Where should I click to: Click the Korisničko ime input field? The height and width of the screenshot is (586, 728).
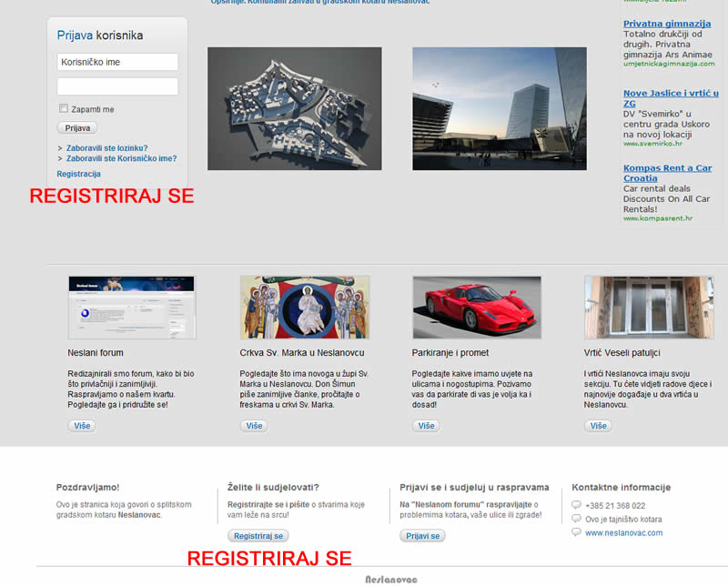(x=117, y=63)
